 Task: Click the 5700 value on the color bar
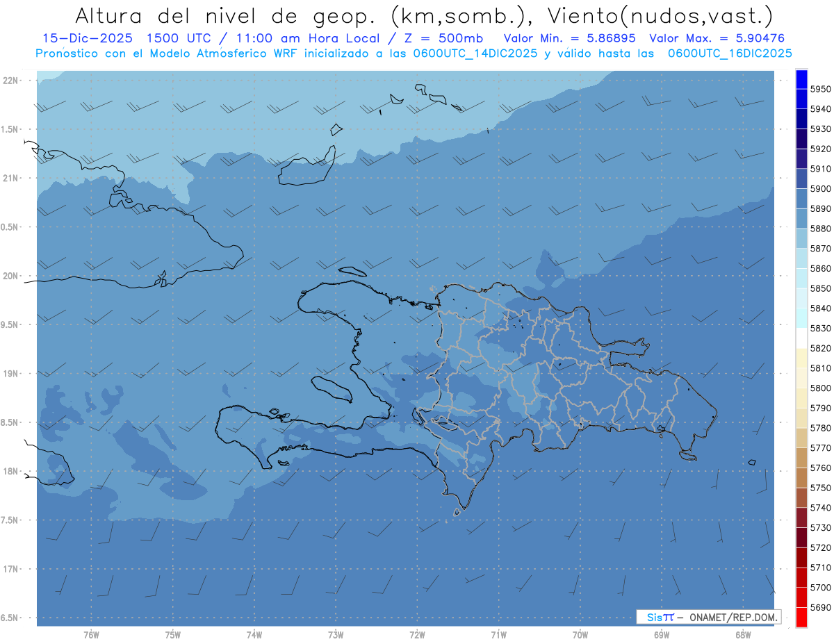(x=821, y=587)
